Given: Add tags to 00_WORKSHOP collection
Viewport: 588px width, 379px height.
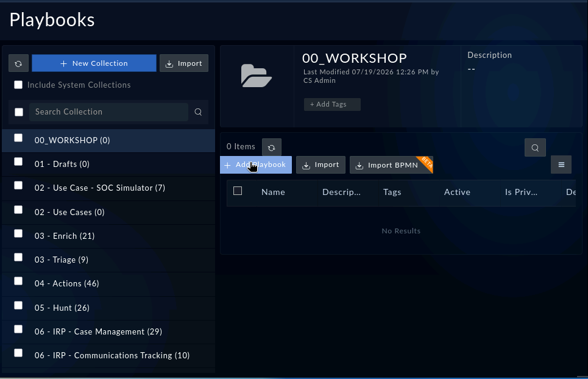Looking at the screenshot, I should click(x=332, y=104).
